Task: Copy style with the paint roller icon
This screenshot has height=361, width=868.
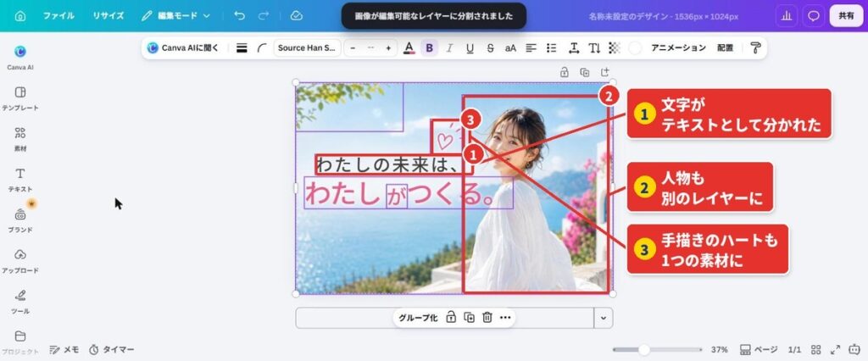Action: (x=755, y=48)
